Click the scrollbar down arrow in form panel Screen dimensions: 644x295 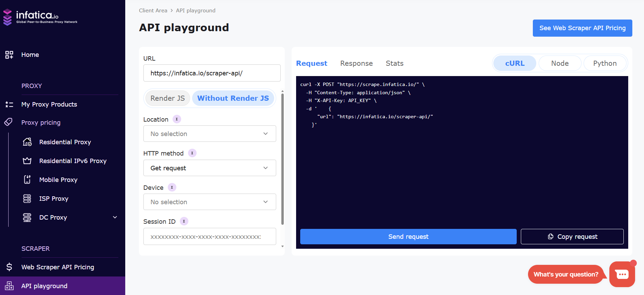coord(282,246)
